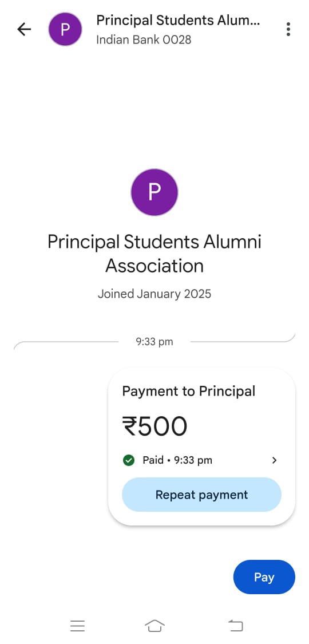Image resolution: width=309 pixels, height=644 pixels.
Task: Select the ₹500 payment amount
Action: pyautogui.click(x=154, y=426)
